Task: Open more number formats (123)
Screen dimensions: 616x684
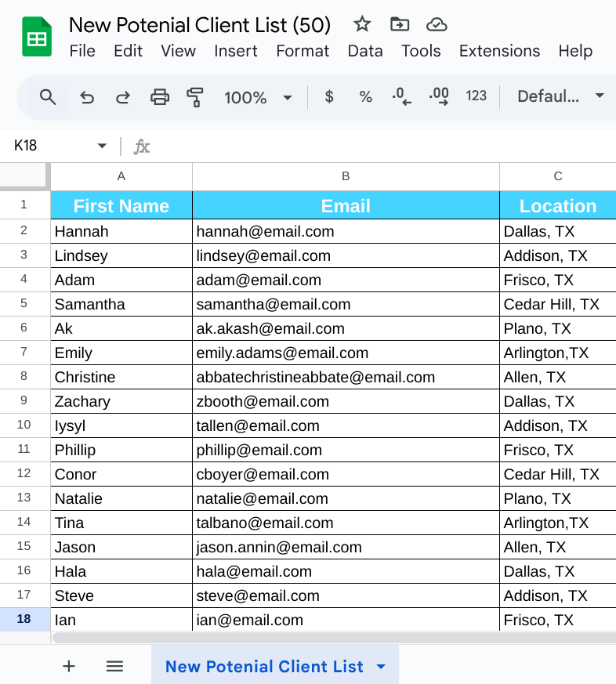Action: pos(476,96)
